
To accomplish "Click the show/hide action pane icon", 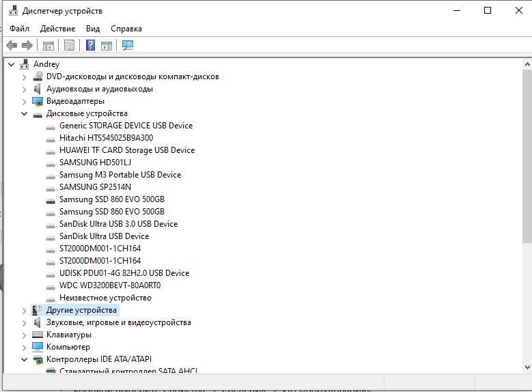I will [x=107, y=46].
